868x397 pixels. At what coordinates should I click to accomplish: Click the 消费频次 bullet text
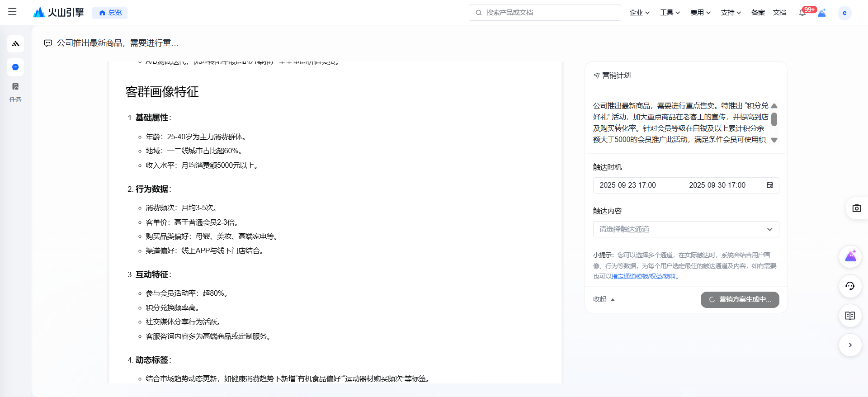tap(182, 208)
